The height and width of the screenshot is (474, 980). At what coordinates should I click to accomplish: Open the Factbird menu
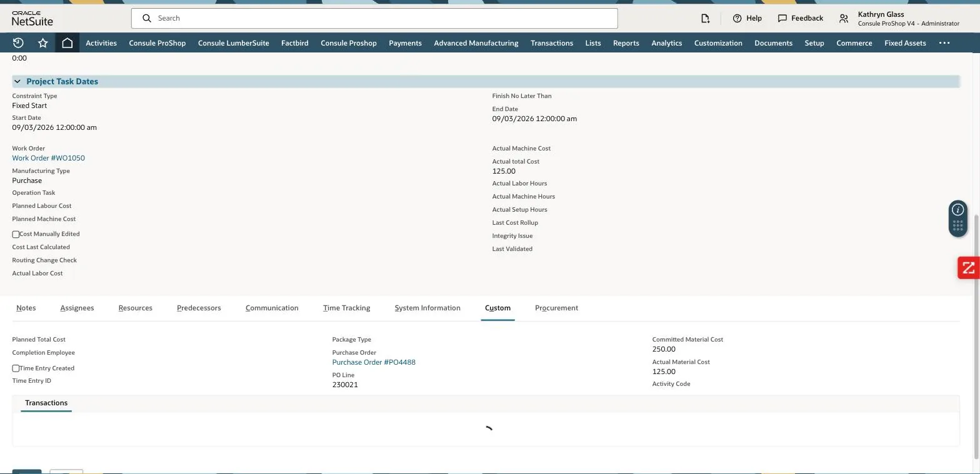pos(295,43)
